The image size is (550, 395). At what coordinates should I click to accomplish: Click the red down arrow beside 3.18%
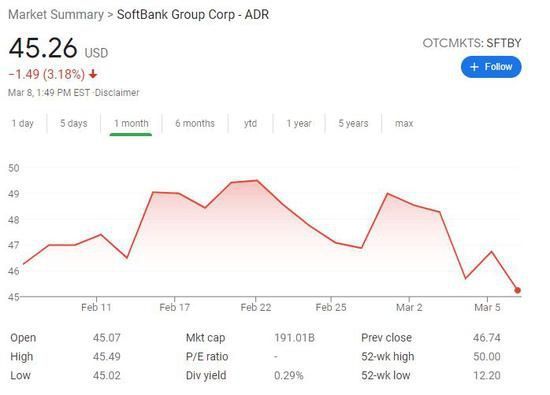click(93, 74)
